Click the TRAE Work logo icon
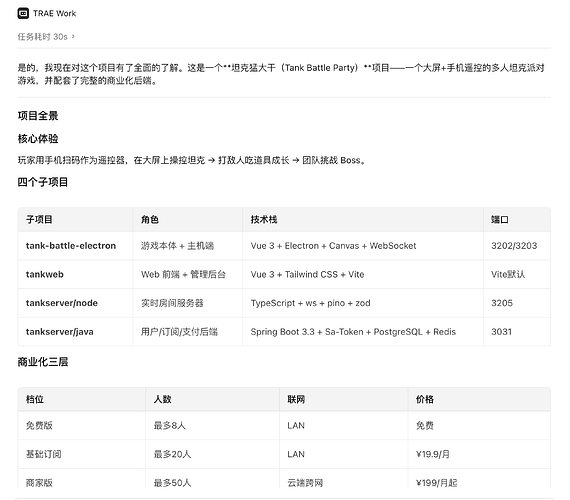This screenshot has width=570, height=500. 23,13
